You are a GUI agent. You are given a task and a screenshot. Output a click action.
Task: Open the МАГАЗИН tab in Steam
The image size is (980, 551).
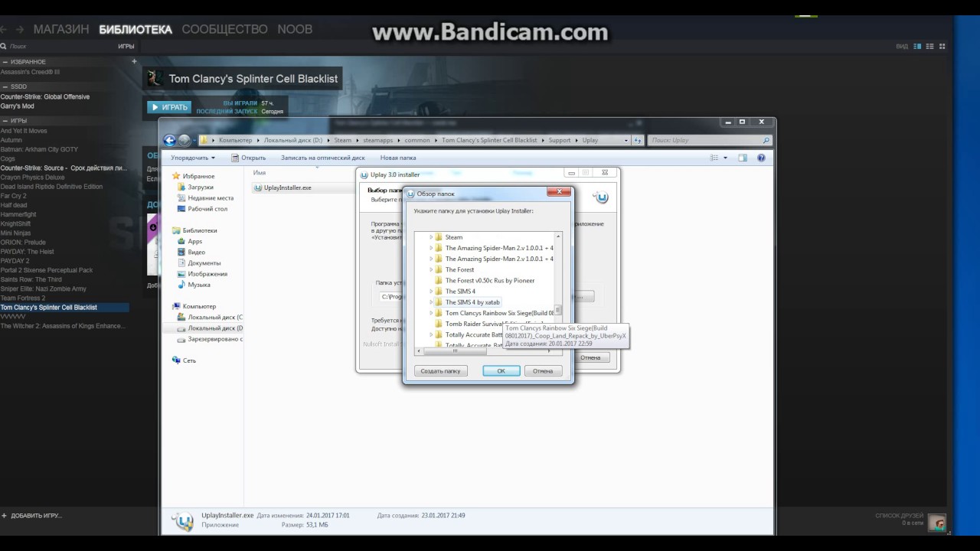pos(61,30)
